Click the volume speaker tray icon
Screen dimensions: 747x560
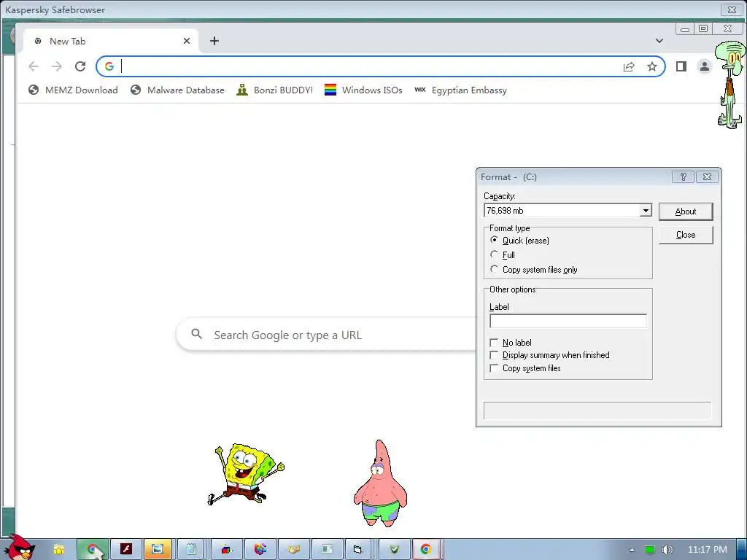(667, 550)
